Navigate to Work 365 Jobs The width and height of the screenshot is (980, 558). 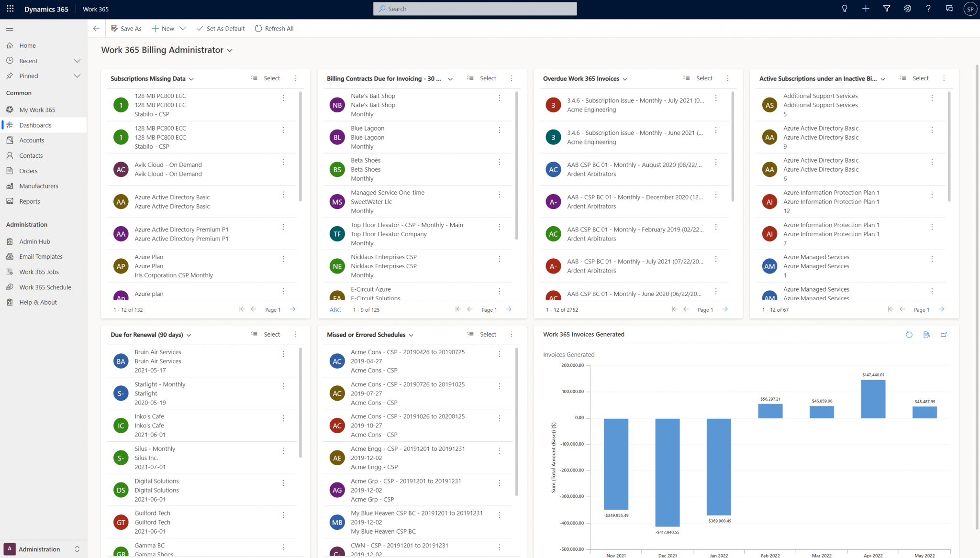point(39,272)
